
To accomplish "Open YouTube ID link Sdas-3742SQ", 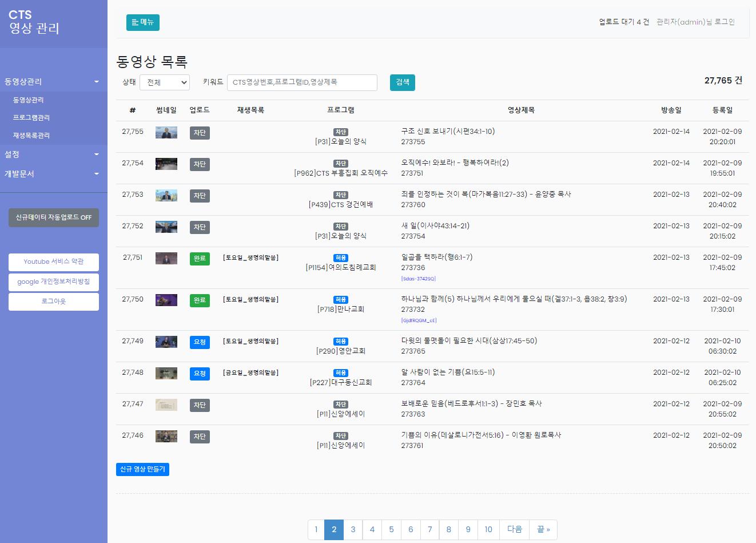I will (418, 279).
